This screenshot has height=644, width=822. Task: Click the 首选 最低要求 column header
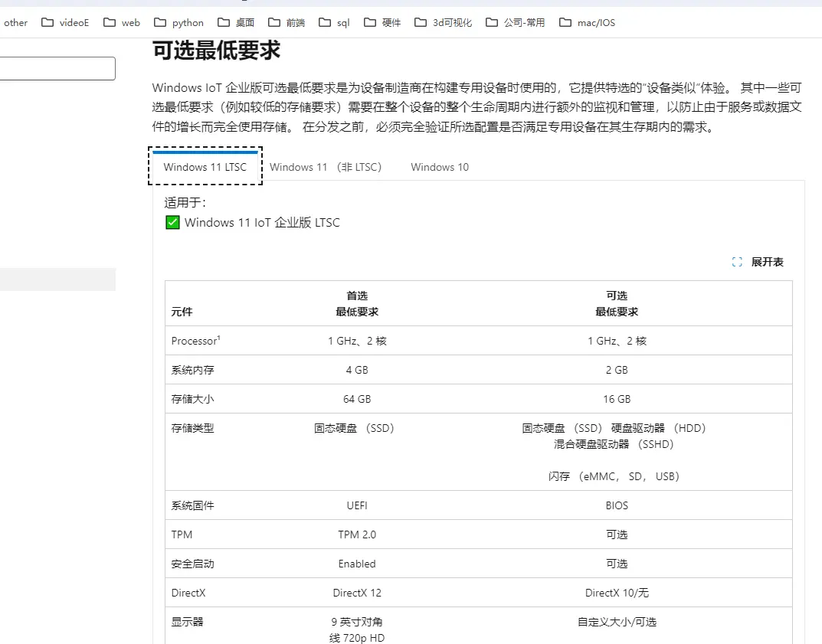(357, 304)
